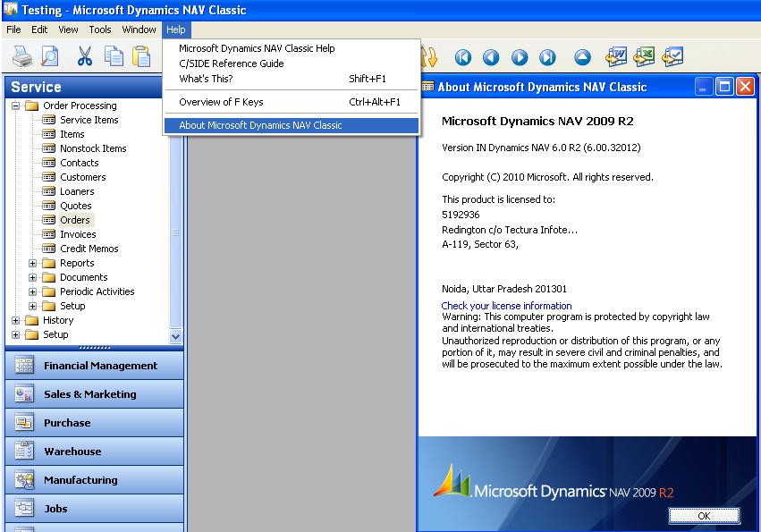Close the open Help menu
The image size is (761, 532).
point(175,30)
